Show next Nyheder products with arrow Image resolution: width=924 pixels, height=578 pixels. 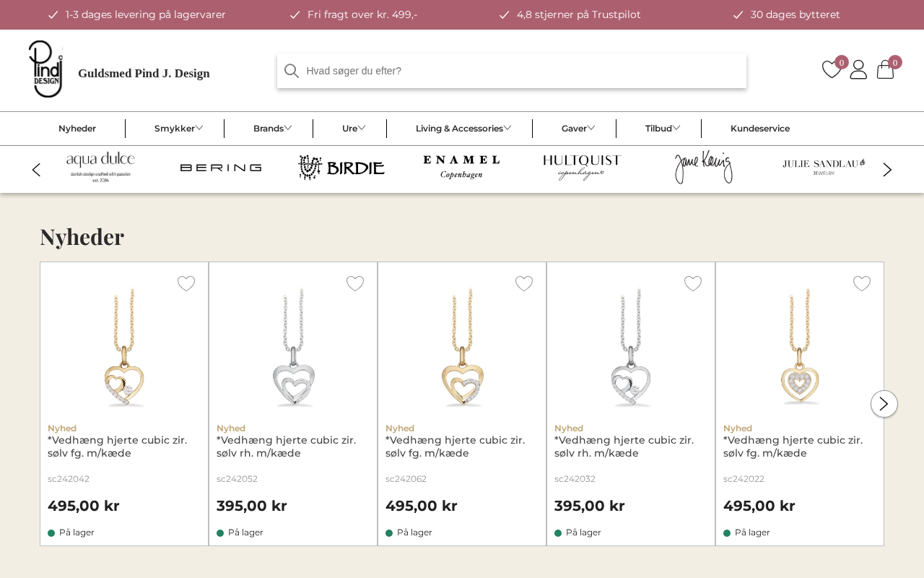click(884, 404)
